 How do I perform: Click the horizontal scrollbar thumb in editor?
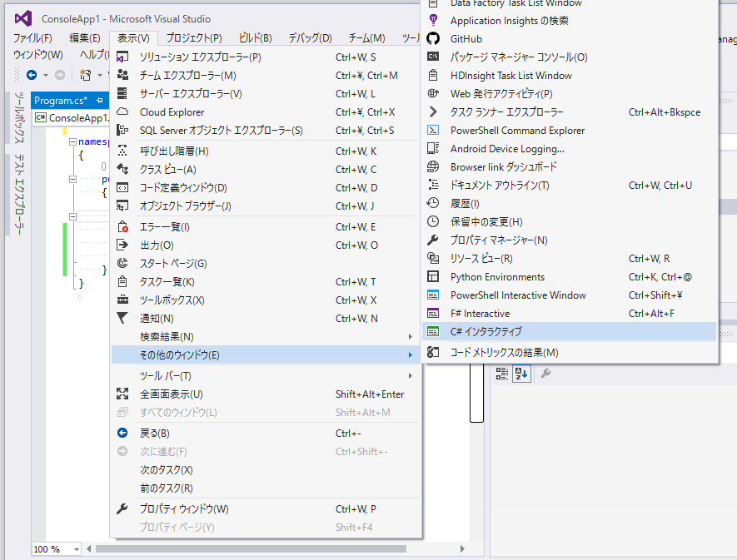[x=251, y=548]
